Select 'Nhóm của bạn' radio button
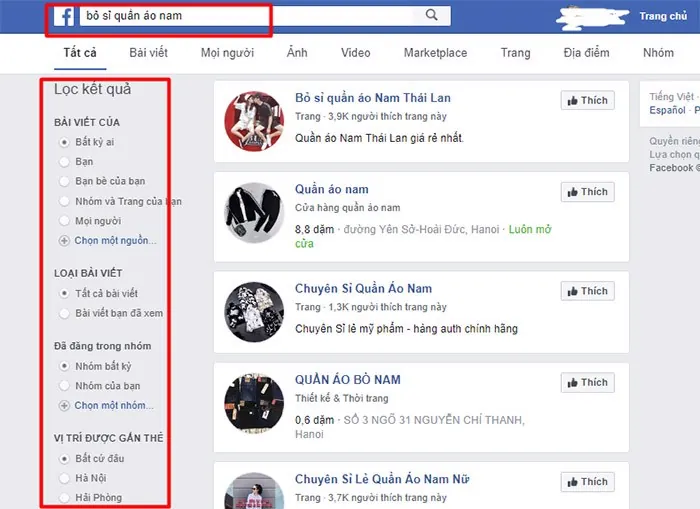Viewport: 700px width, 509px height. (64, 386)
